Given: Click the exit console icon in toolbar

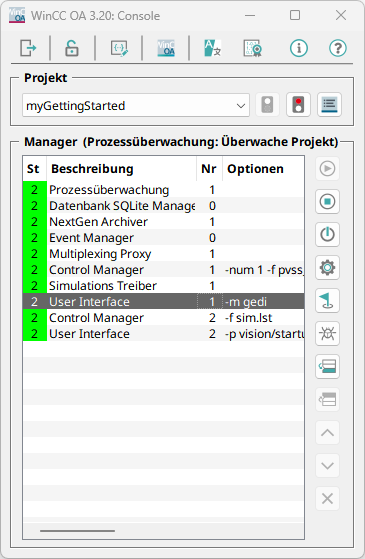Looking at the screenshot, I should 28,48.
